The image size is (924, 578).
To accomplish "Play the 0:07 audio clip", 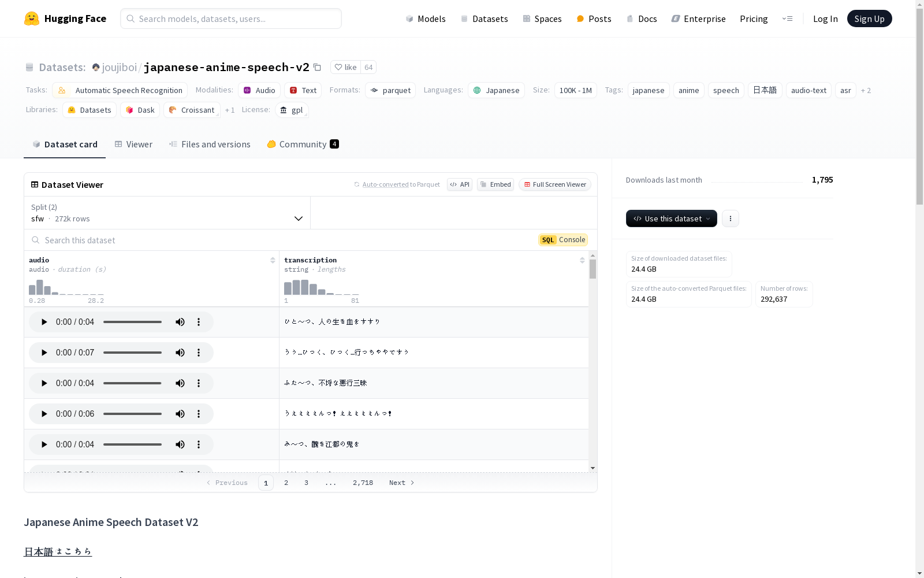I will 44,353.
